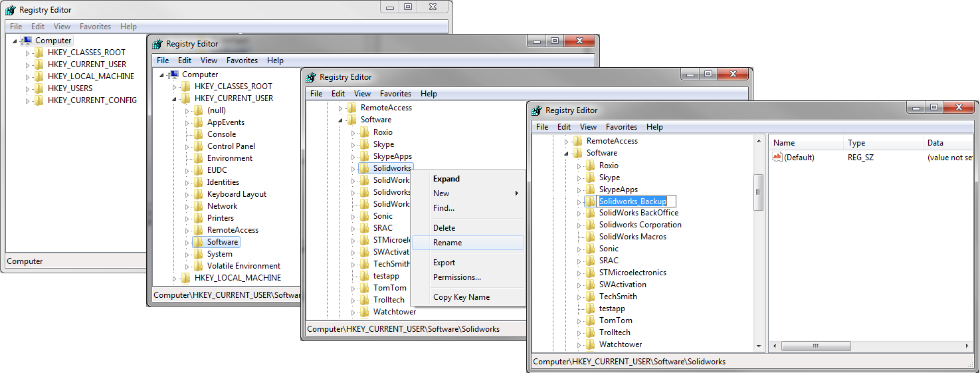Expand Solidworks Corporation key in front window
This screenshot has width=980, height=373.
tap(579, 225)
